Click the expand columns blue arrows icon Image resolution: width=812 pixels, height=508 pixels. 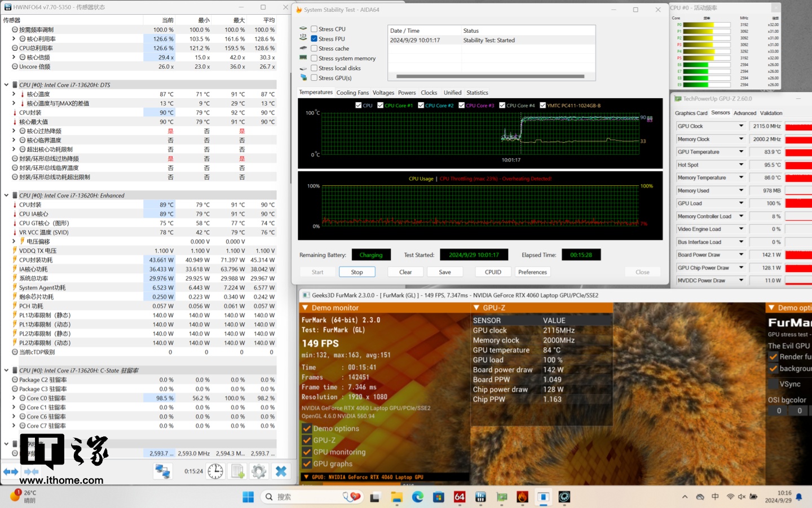[11, 471]
